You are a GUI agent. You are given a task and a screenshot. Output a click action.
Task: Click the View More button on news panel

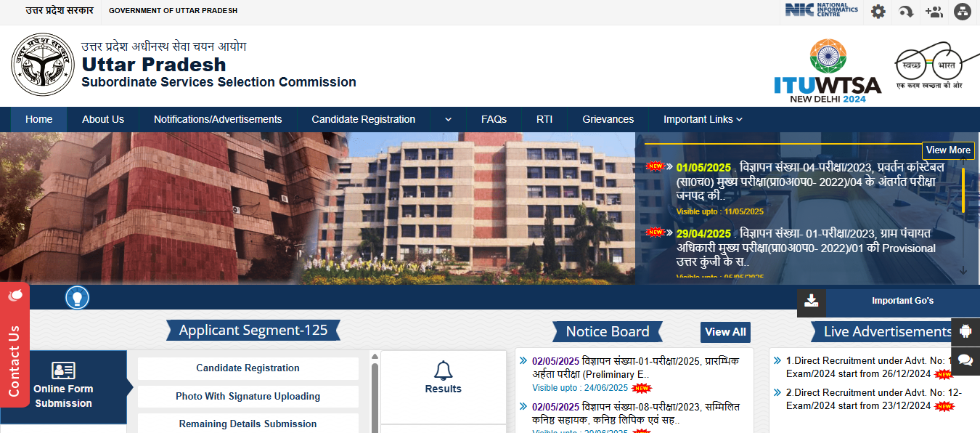948,150
